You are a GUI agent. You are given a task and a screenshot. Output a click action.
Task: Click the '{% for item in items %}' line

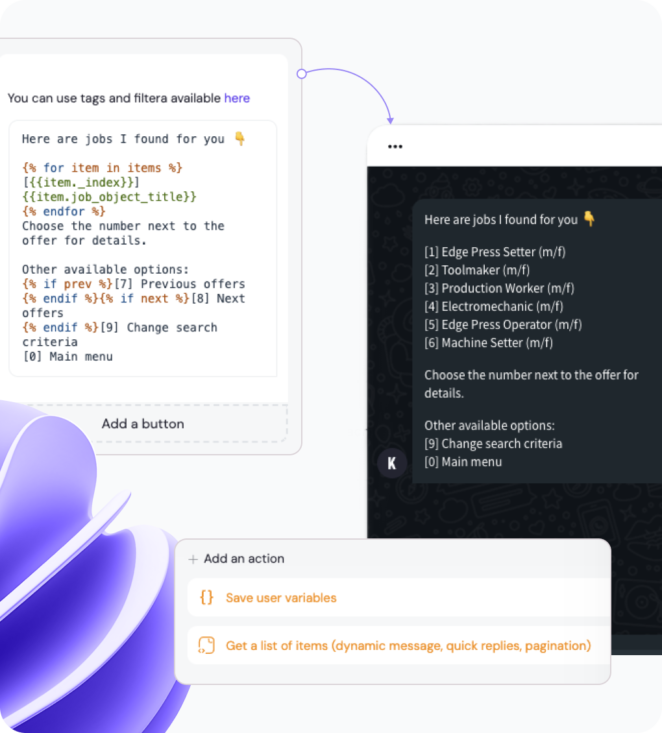click(x=102, y=168)
